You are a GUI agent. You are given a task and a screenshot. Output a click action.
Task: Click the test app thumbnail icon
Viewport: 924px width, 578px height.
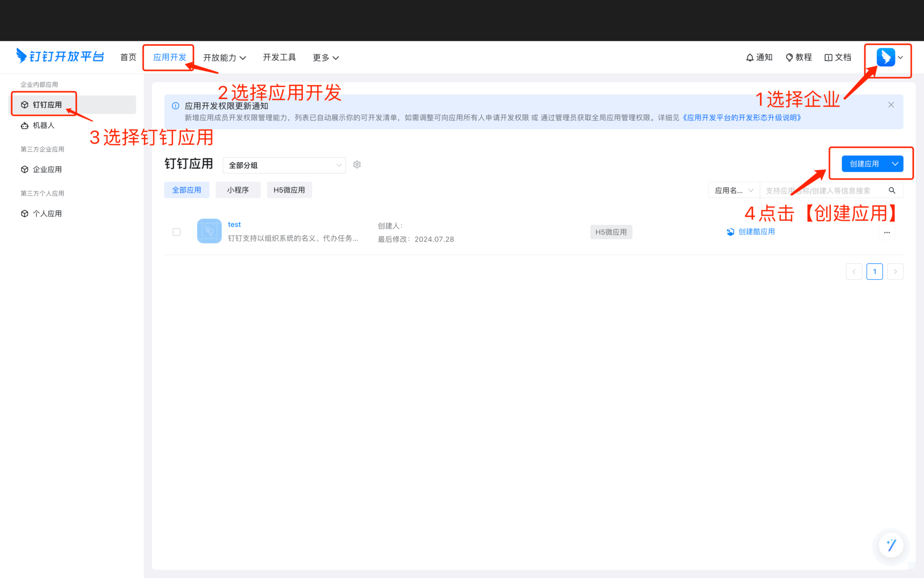click(209, 231)
